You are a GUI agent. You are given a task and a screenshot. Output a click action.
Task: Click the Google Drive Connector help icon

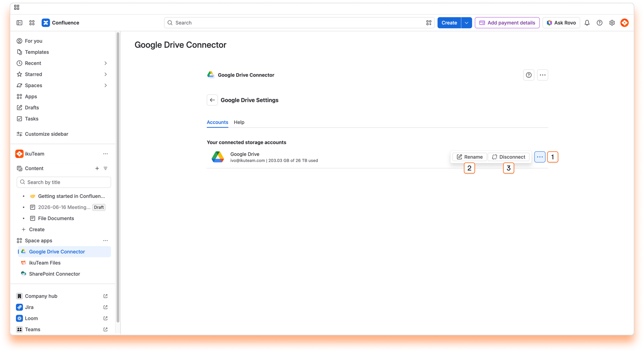click(x=529, y=75)
